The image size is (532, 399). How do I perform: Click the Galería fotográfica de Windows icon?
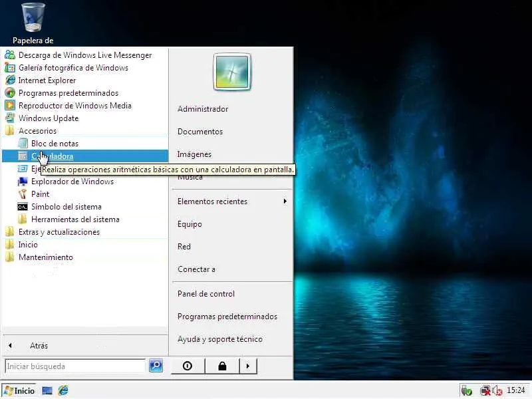pos(10,68)
